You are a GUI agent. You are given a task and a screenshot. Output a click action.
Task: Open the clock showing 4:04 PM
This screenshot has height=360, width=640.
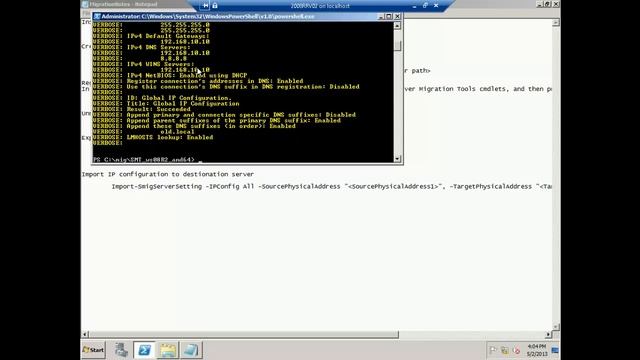[537, 350]
